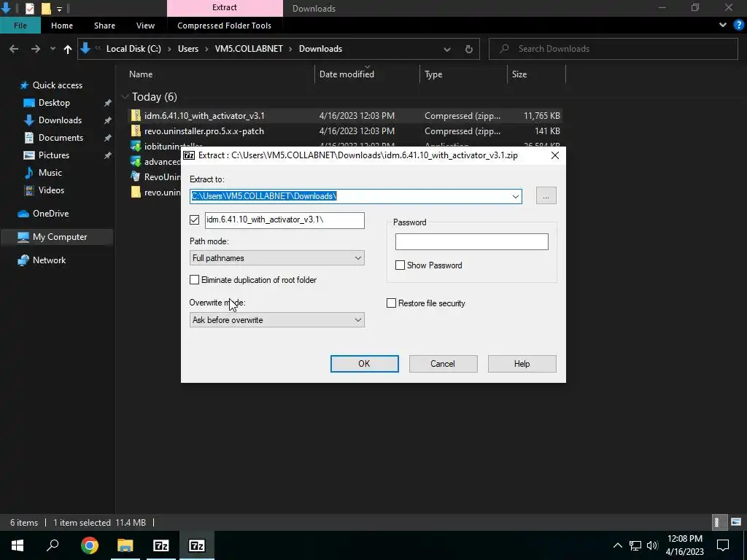Image resolution: width=747 pixels, height=560 pixels.
Task: Sort by Date modified column header
Action: 347,74
